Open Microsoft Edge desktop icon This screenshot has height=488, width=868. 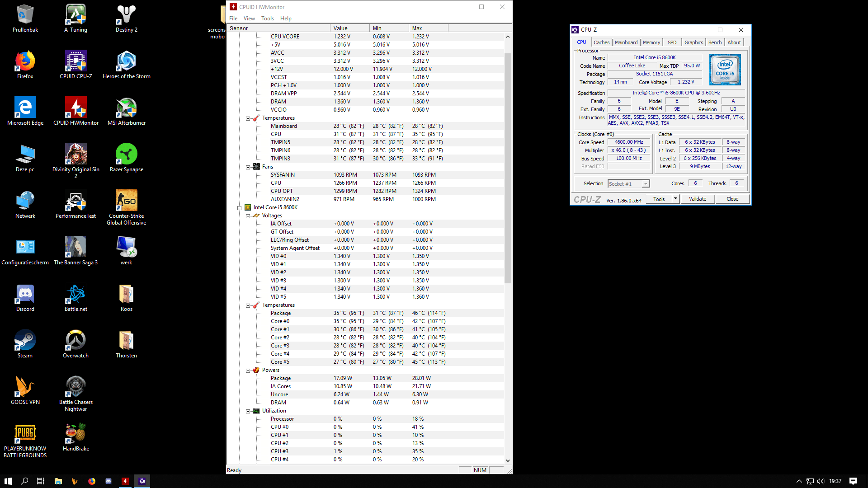pos(25,111)
